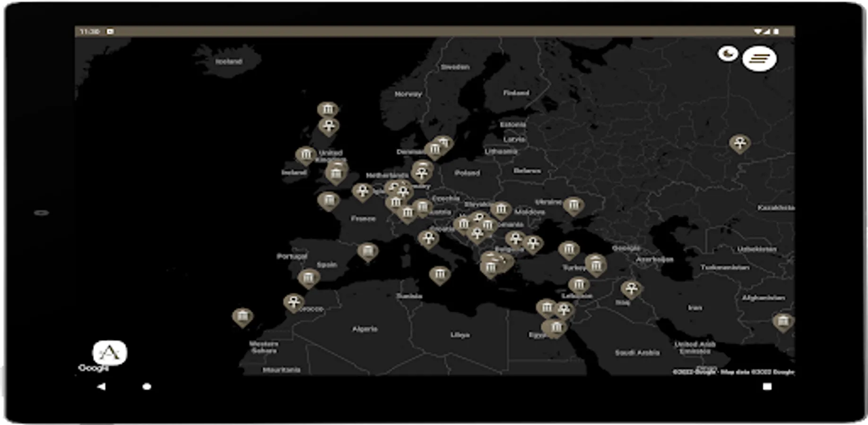Tap the museum marker in Ukraine
The height and width of the screenshot is (425, 868).
(573, 206)
